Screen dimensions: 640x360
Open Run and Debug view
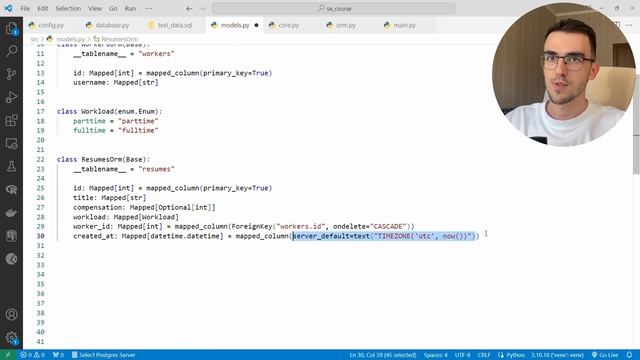coord(11,97)
